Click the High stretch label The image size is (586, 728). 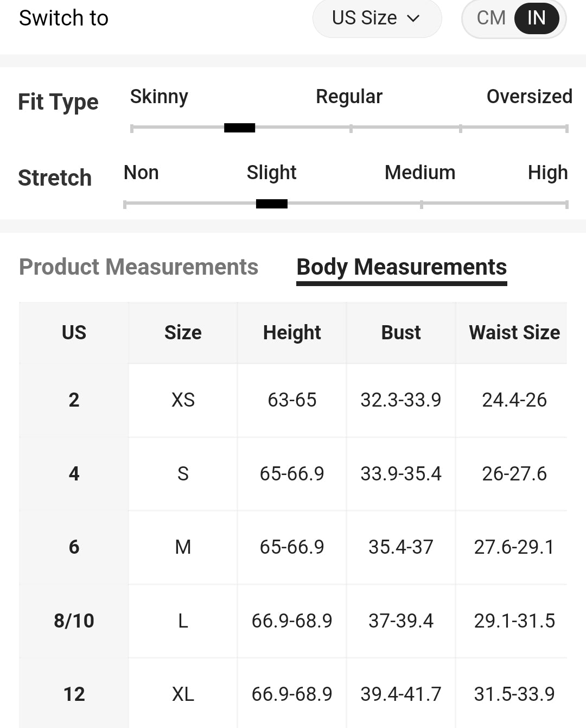click(x=547, y=173)
